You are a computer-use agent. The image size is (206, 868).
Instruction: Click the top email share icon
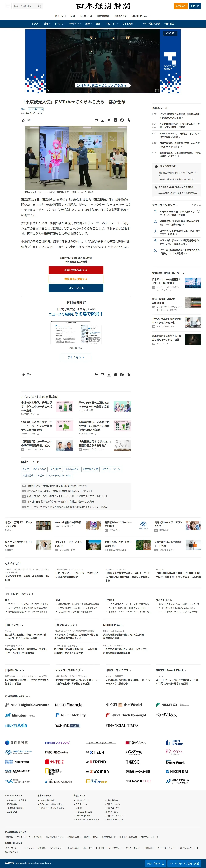(x=103, y=120)
